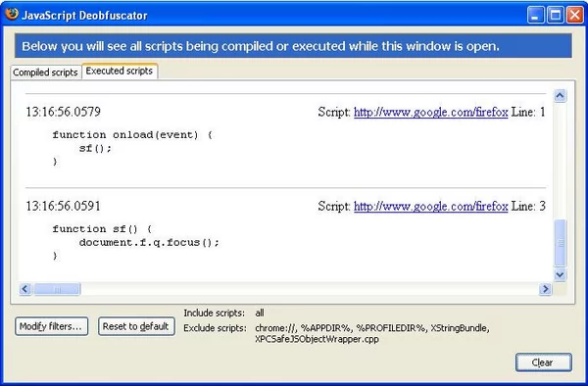
Task: Click 'Line: 3' label in second entry
Action: [528, 206]
